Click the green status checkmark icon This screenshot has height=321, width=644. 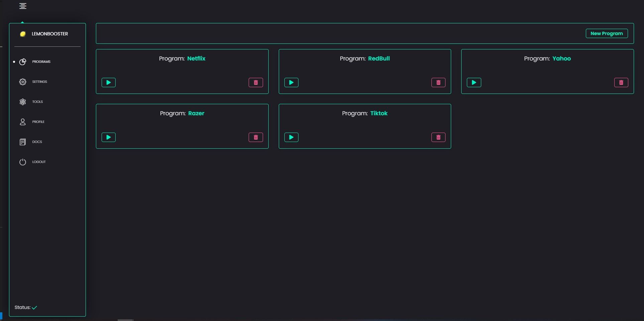34,308
